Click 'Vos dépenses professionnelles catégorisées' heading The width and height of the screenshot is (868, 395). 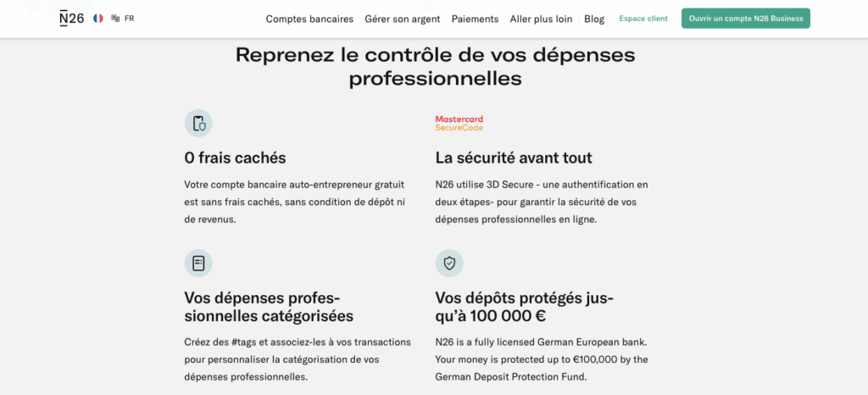[x=269, y=307]
